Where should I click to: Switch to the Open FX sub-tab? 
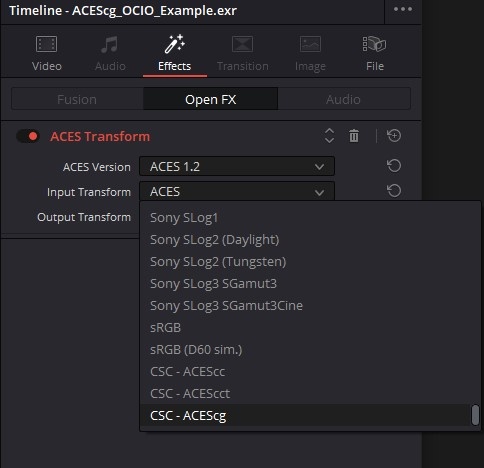(210, 99)
